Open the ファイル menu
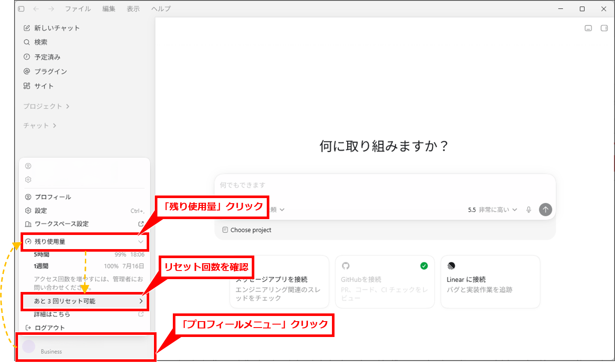615x364 pixels. click(x=78, y=9)
